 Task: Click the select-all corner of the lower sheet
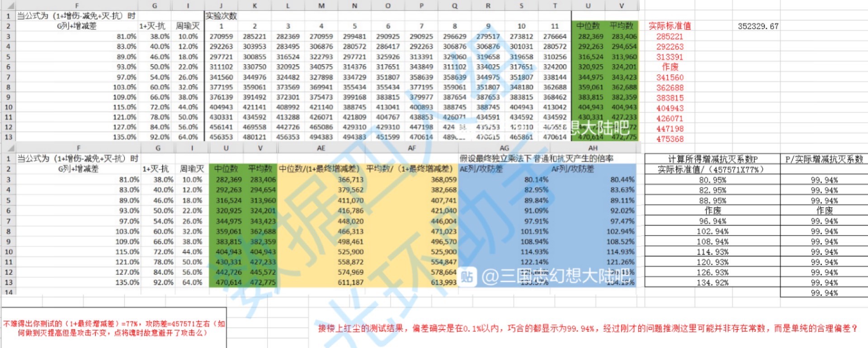click(8, 148)
